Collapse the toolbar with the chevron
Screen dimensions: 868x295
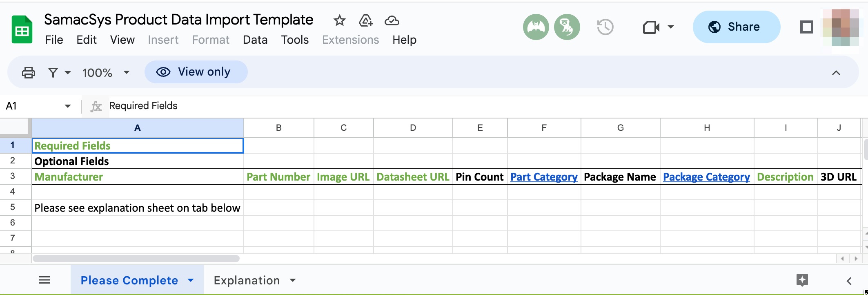(x=836, y=73)
